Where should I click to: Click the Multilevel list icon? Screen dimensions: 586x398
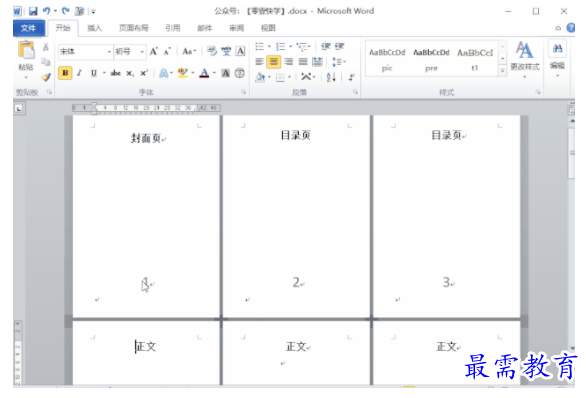(302, 47)
